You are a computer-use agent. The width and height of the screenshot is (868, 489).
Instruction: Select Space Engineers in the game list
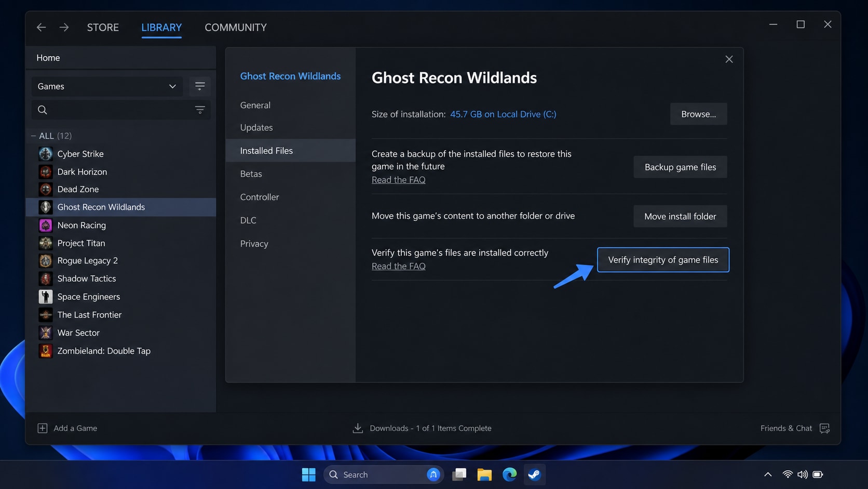(x=120, y=297)
